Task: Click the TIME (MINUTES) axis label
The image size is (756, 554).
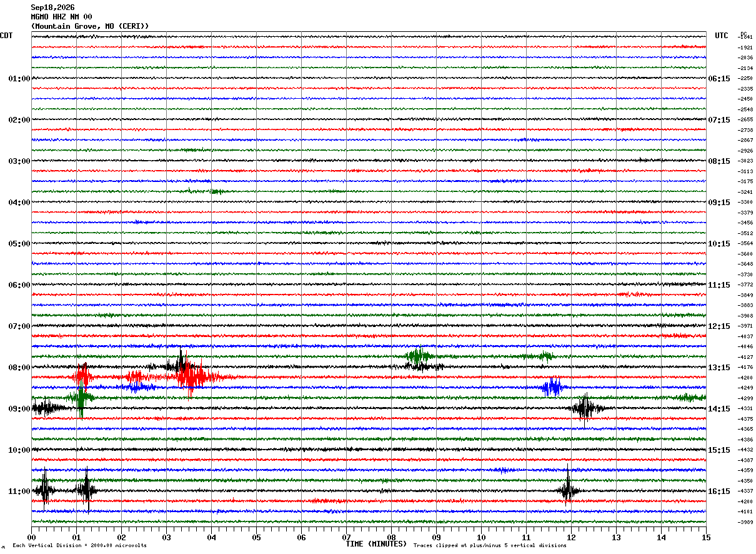Action: (x=376, y=544)
